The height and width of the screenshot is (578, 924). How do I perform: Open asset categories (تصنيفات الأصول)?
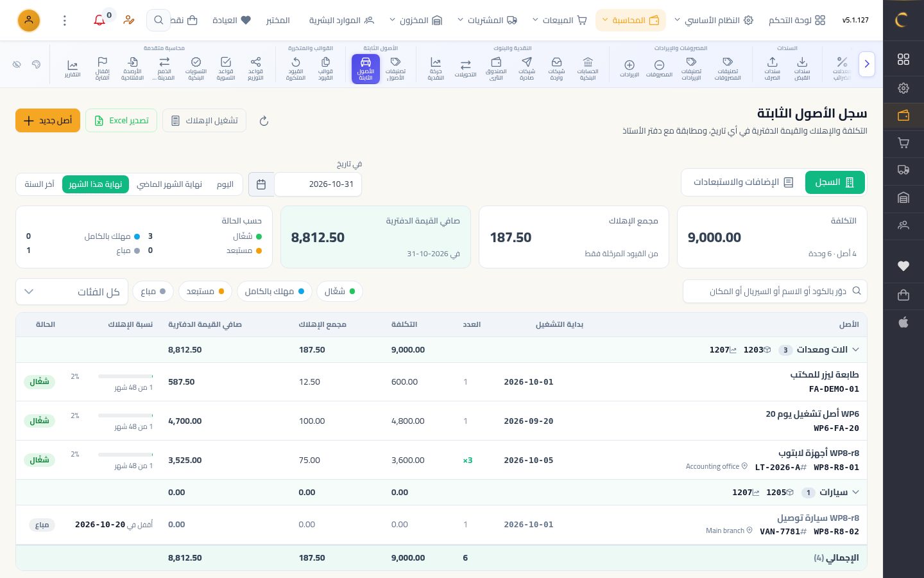coord(395,69)
